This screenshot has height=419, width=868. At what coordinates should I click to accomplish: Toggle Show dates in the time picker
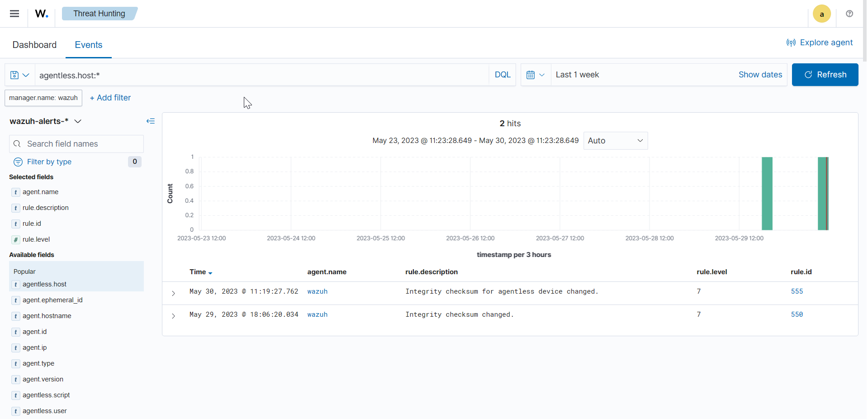point(760,75)
